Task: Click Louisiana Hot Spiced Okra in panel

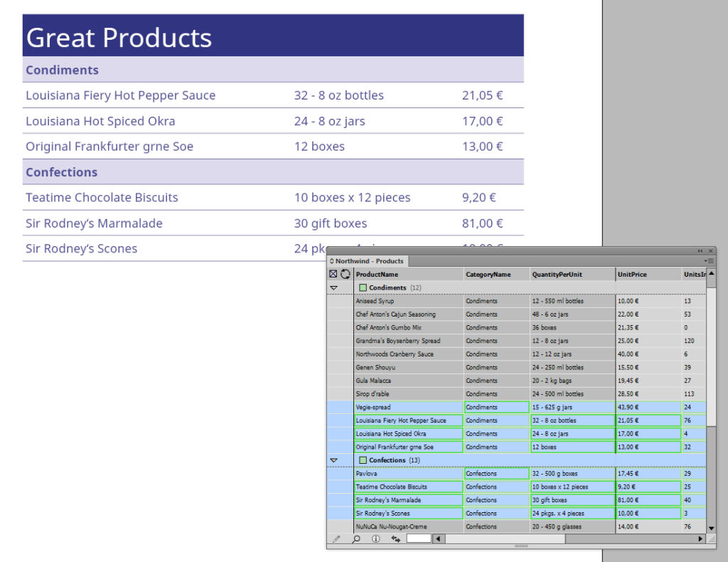Action: [409, 433]
